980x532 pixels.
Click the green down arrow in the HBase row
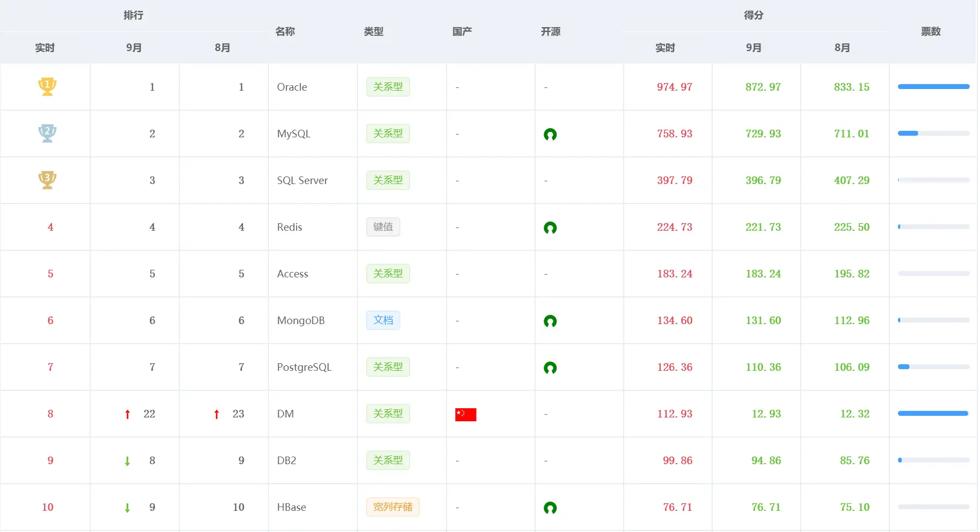click(x=128, y=508)
